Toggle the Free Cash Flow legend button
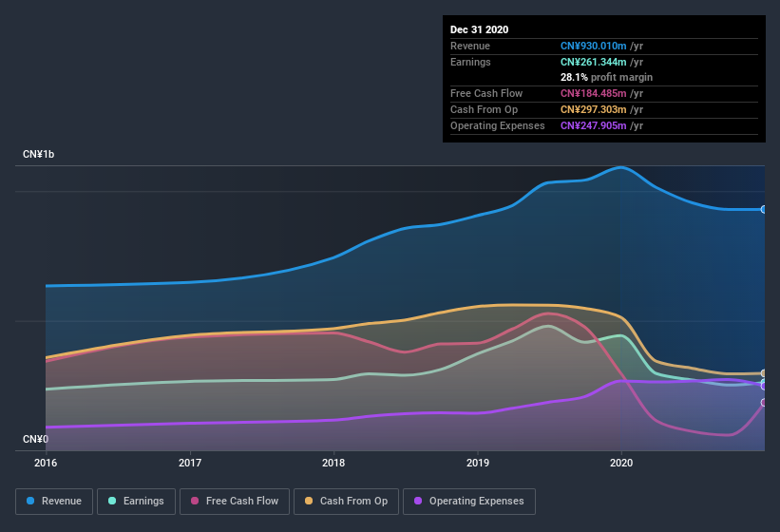 pos(235,502)
